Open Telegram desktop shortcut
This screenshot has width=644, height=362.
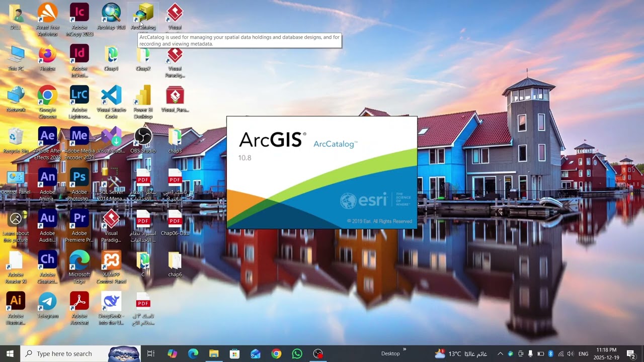pyautogui.click(x=48, y=305)
